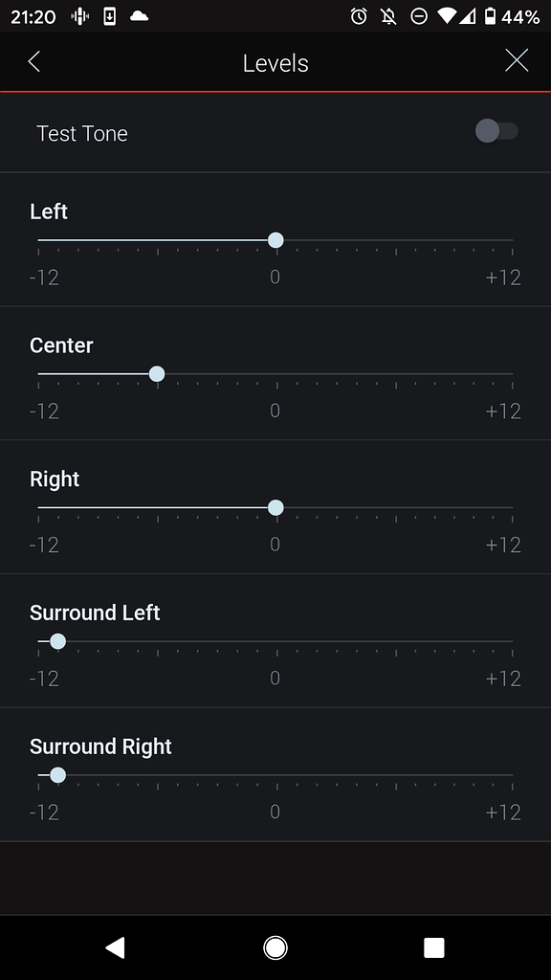
Task: Tap the Surround Left slider handle
Action: click(x=57, y=641)
